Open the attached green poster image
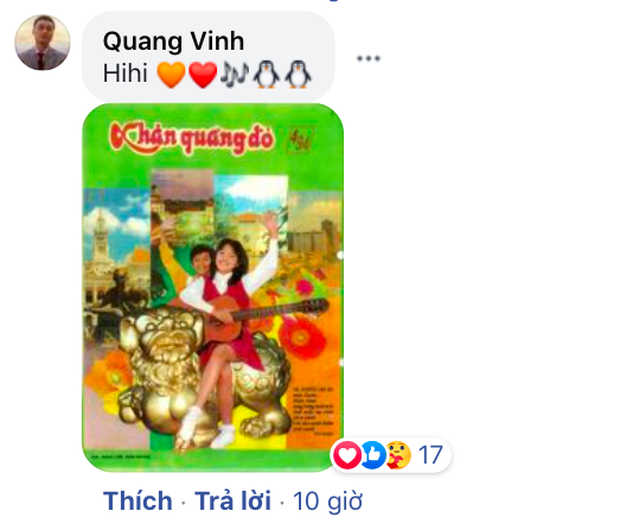 (x=213, y=288)
